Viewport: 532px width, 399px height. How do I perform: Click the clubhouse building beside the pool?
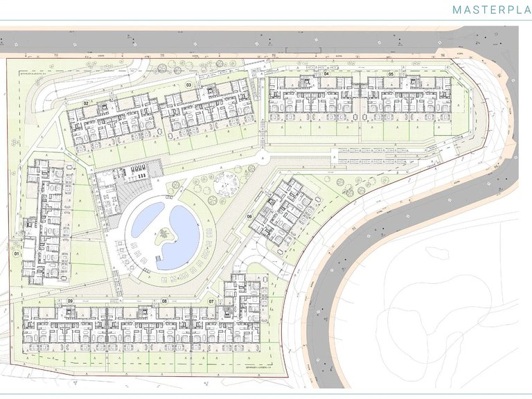(x=107, y=193)
